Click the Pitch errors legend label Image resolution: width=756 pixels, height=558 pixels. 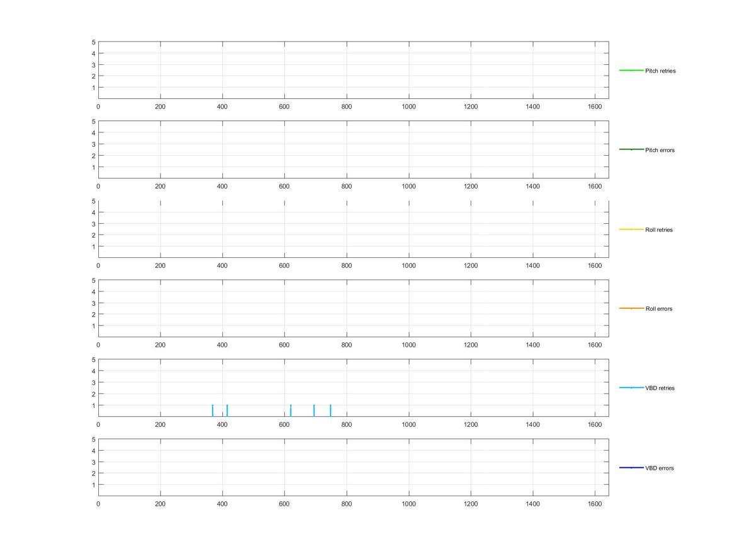(x=660, y=150)
